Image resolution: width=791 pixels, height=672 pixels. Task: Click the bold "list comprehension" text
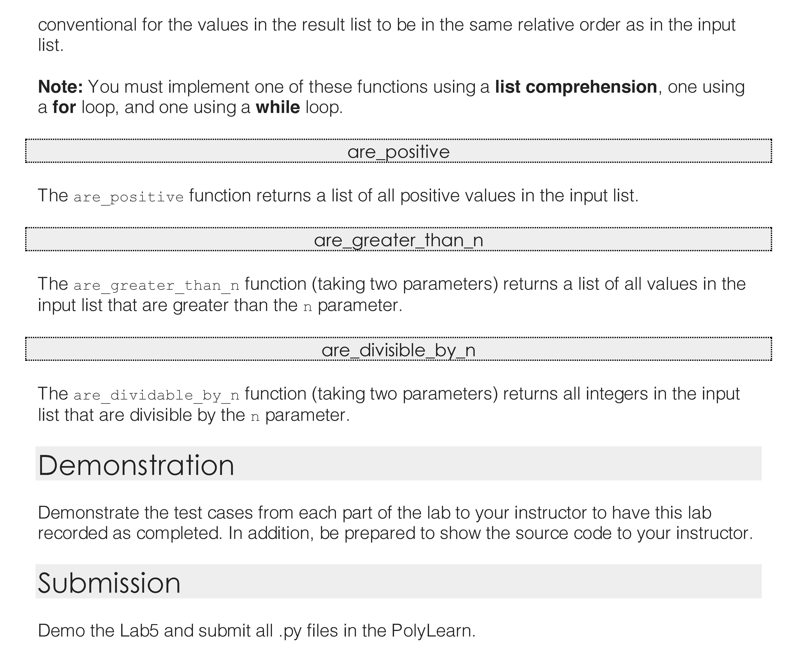coord(576,87)
